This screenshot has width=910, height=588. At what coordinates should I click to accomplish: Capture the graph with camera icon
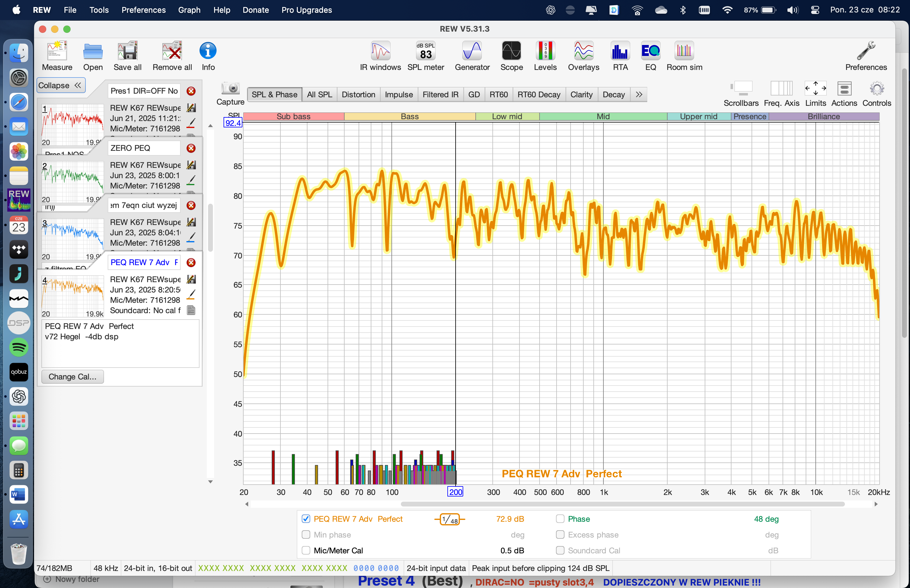[x=230, y=94]
